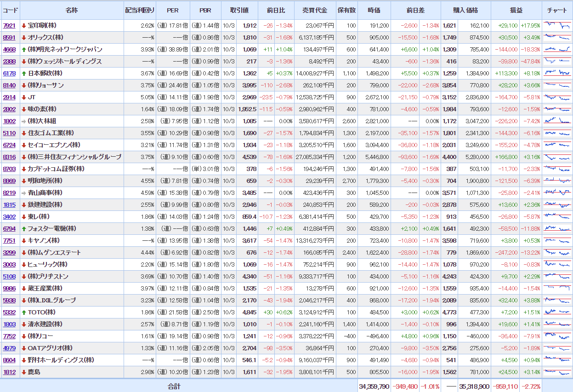Open stock code link 8316
Image resolution: width=573 pixels, height=392 pixels.
point(9,157)
